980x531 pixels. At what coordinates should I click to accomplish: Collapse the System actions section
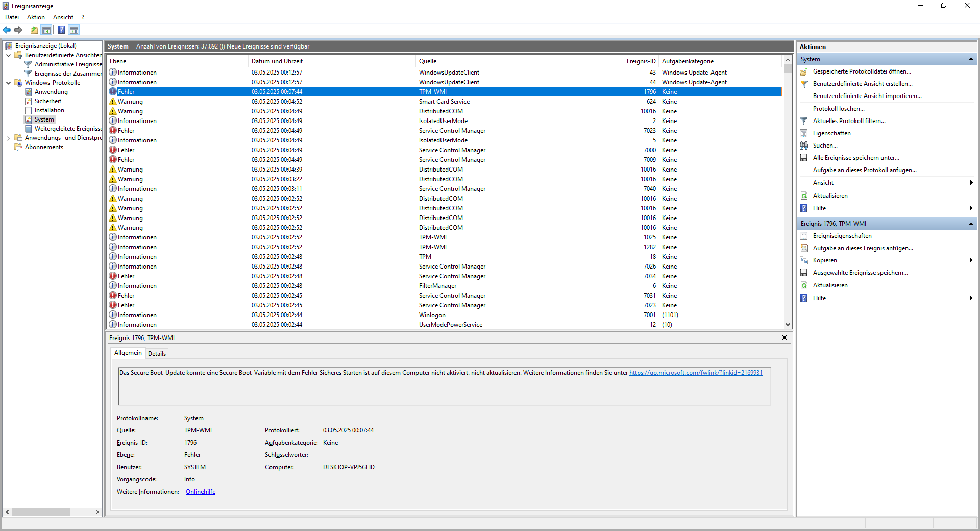click(970, 59)
